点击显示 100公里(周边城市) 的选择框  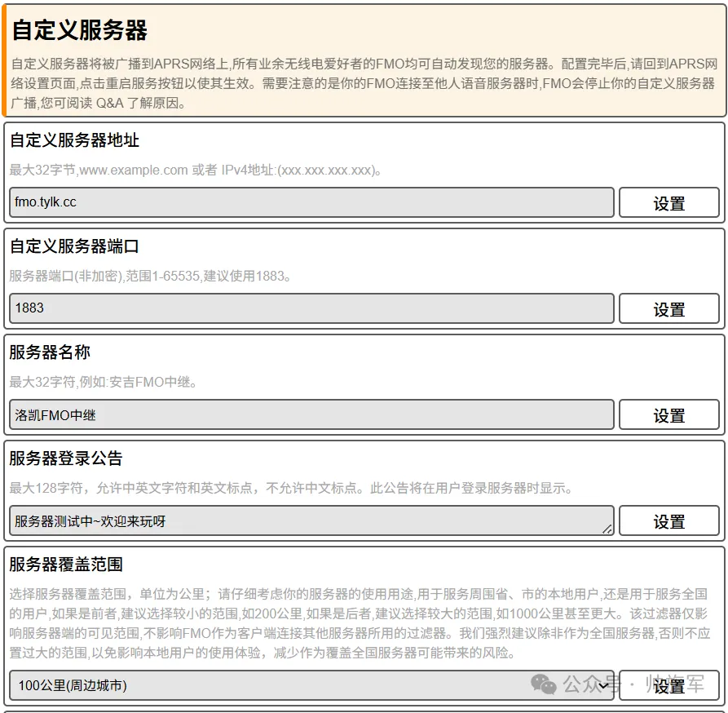310,686
